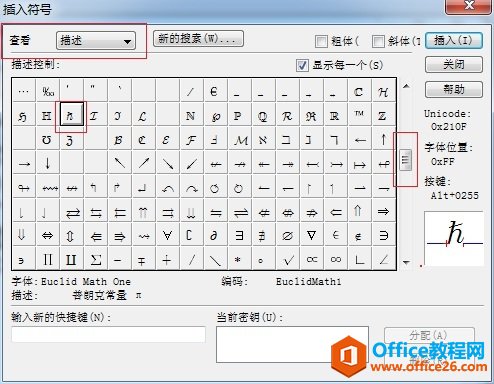Screen dimensions: 494x384
Task: Select the proportional-to ∝ symbol
Action: coord(311,259)
